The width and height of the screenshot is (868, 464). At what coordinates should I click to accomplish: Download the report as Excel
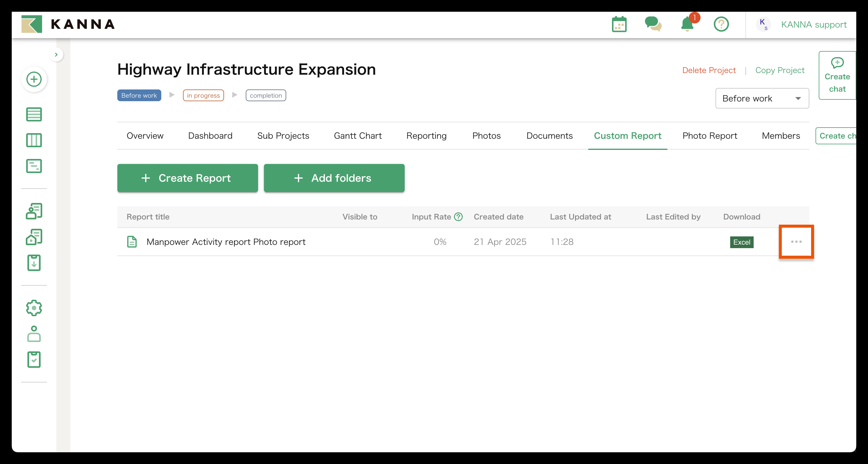click(741, 242)
